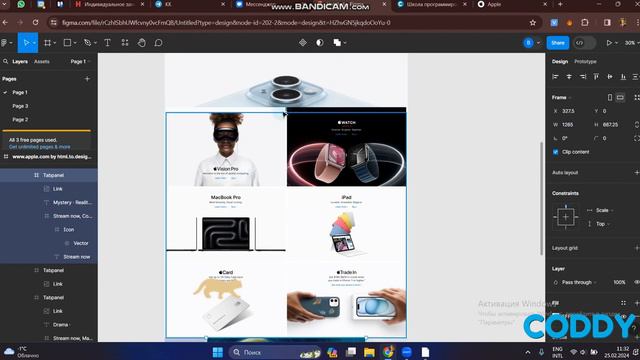Click the Boolean groups icon

[x=337, y=42]
